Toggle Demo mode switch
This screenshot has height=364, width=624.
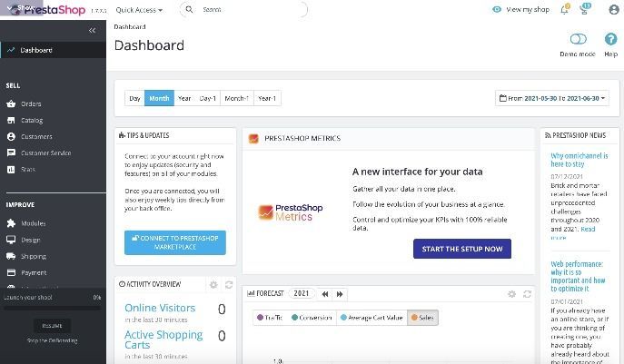pyautogui.click(x=578, y=39)
